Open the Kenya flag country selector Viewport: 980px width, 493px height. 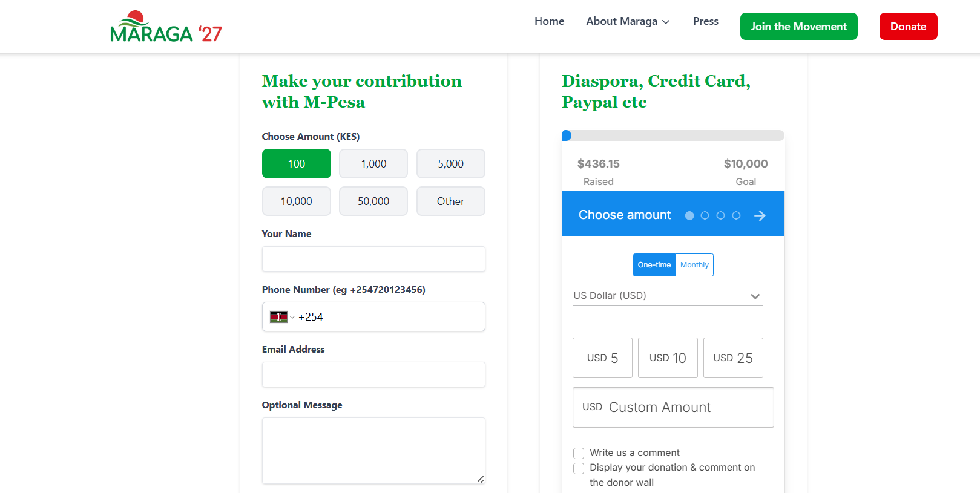click(282, 317)
